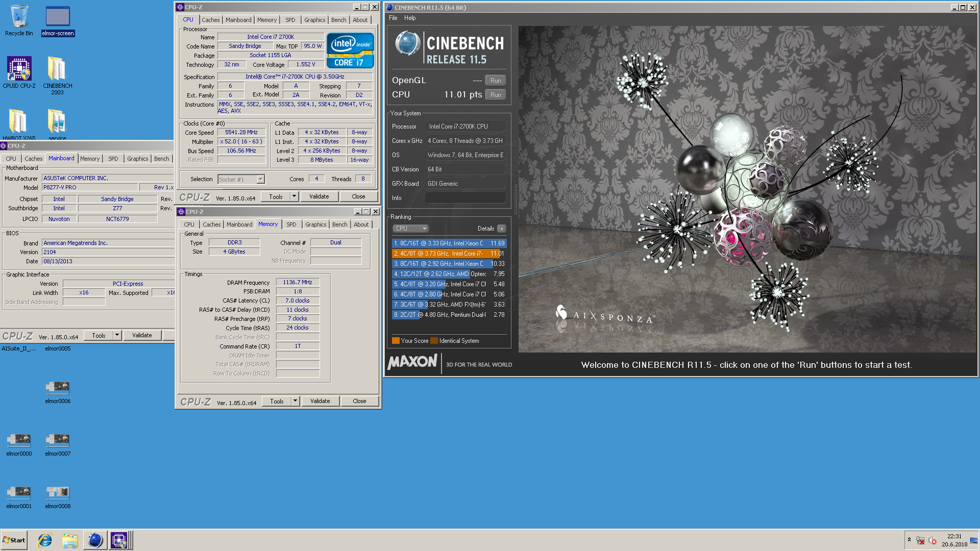Open the HWBOT X265 folder icon
Viewport: 980px width, 551px height.
(x=19, y=124)
